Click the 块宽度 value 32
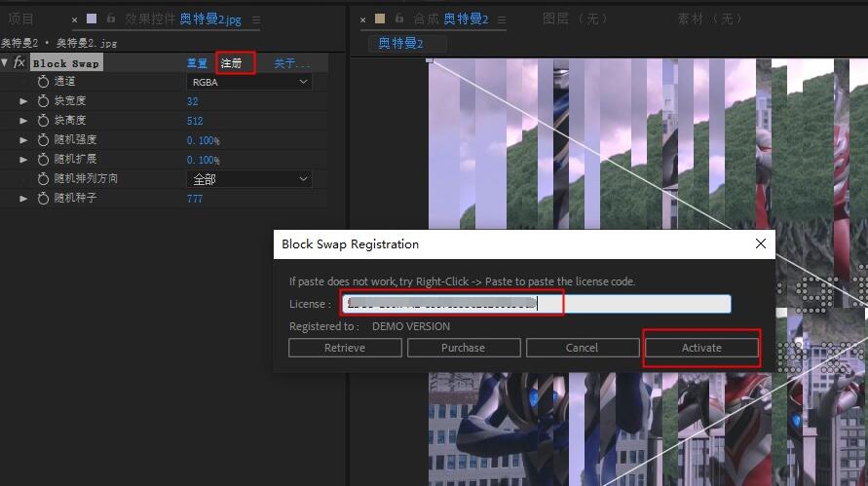The width and height of the screenshot is (868, 486). click(192, 101)
